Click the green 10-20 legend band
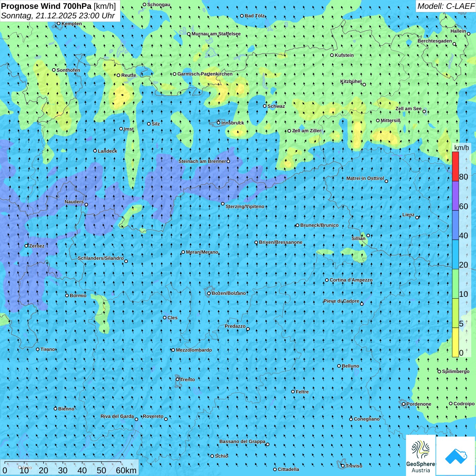 (455, 284)
